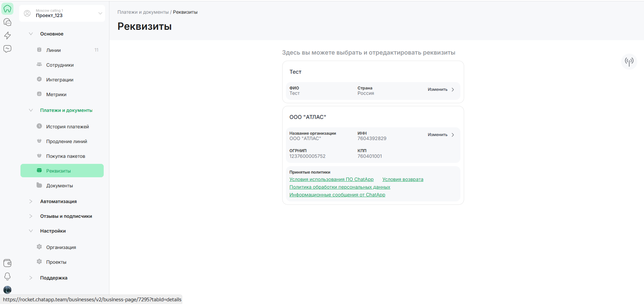Viewport: 644px width, 305px height.
Task: Click the broadcast signal icon on right
Action: pyautogui.click(x=629, y=61)
